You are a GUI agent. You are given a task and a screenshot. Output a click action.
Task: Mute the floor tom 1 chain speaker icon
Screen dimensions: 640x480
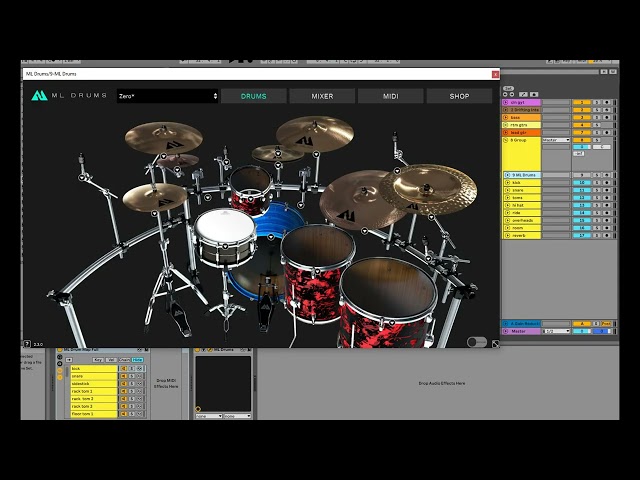point(123,414)
